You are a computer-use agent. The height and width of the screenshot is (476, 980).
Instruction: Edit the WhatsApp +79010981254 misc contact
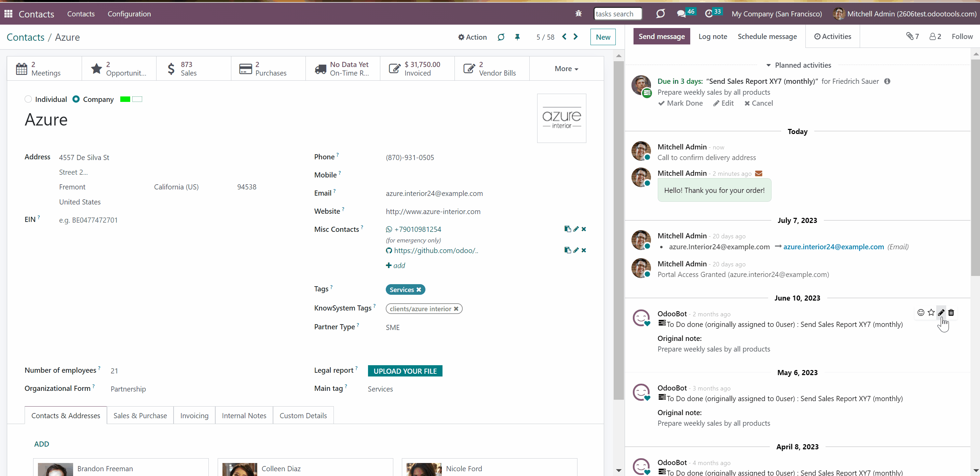[576, 229]
